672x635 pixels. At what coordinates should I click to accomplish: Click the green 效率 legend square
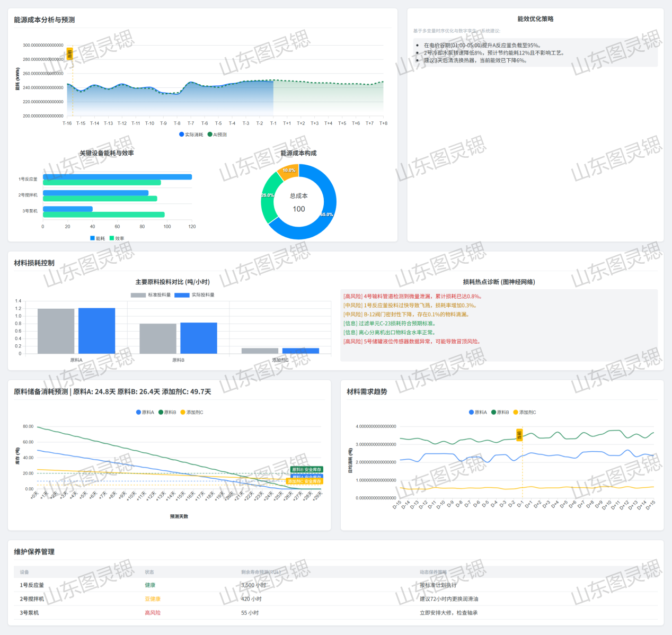coord(112,238)
